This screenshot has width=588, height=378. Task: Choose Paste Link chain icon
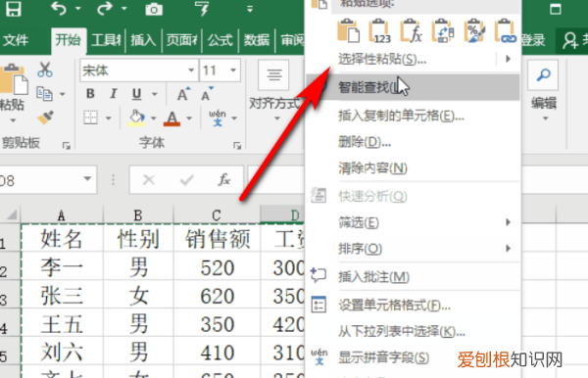pyautogui.click(x=505, y=30)
